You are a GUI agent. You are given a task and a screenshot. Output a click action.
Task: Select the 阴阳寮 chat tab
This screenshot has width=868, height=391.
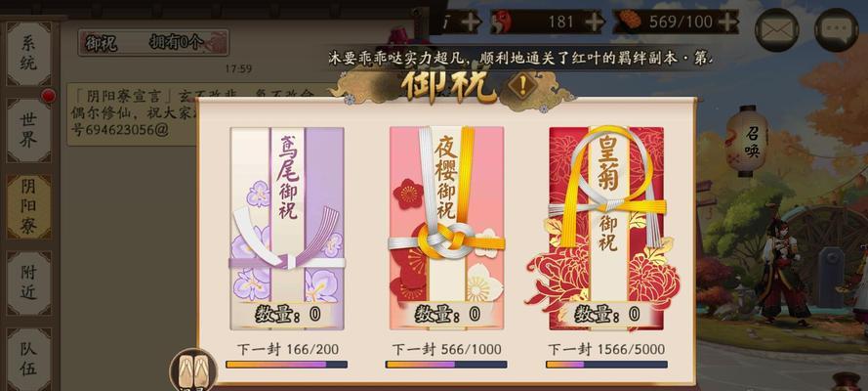pos(28,206)
